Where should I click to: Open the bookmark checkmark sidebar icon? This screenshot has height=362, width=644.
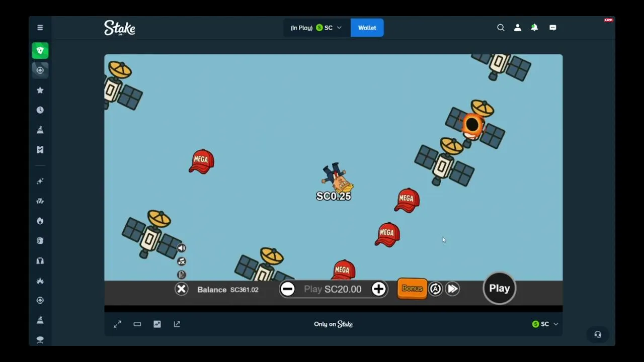(x=40, y=149)
